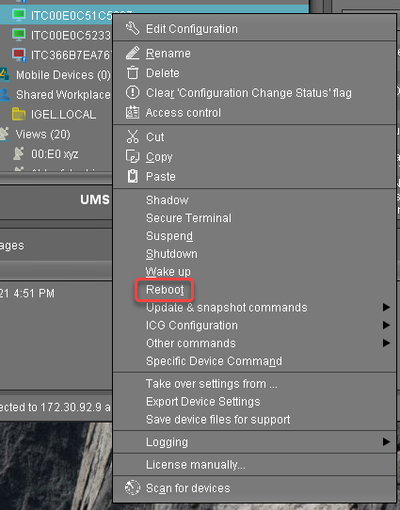Click the wrench icon beside Edit Configuration
Screen dimensions: 400x510
tap(132, 29)
